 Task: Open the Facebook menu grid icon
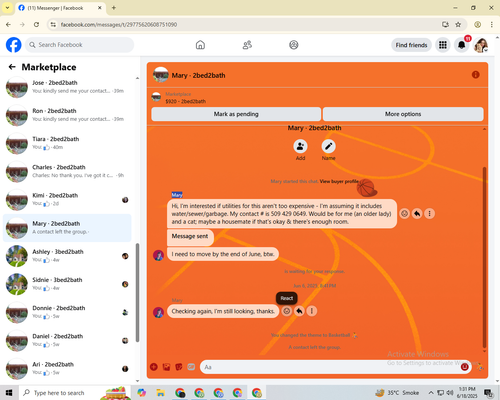click(443, 45)
